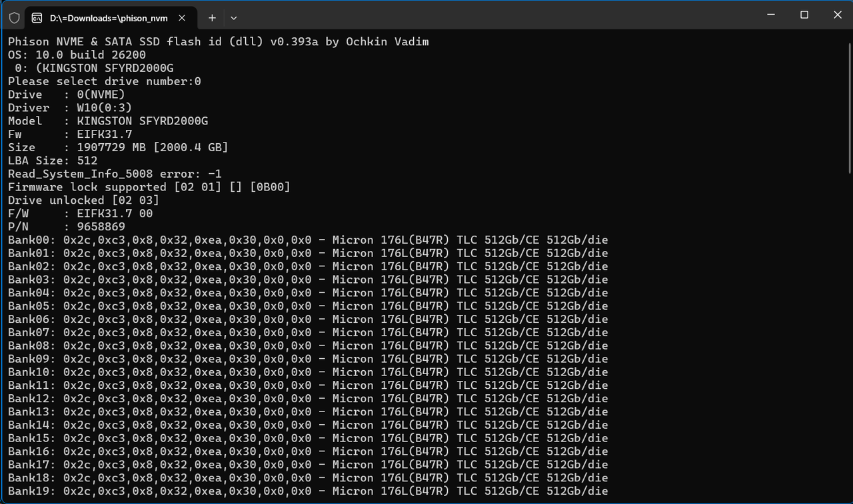
Task: Close the phison_nvm terminal tab
Action: point(182,17)
